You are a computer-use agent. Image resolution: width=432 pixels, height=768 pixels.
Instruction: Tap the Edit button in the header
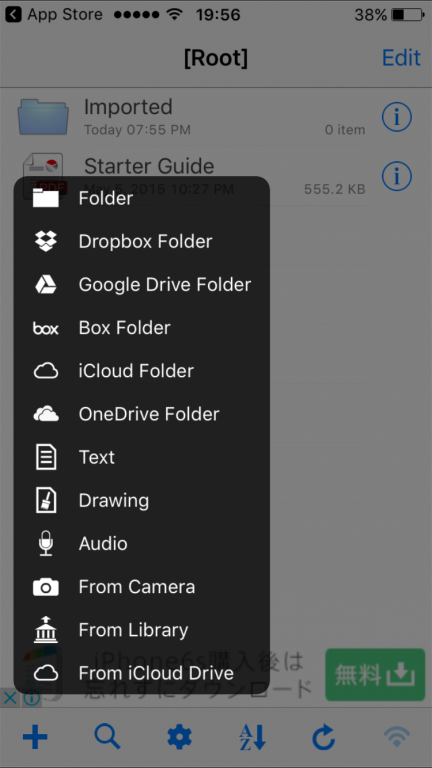coord(401,58)
